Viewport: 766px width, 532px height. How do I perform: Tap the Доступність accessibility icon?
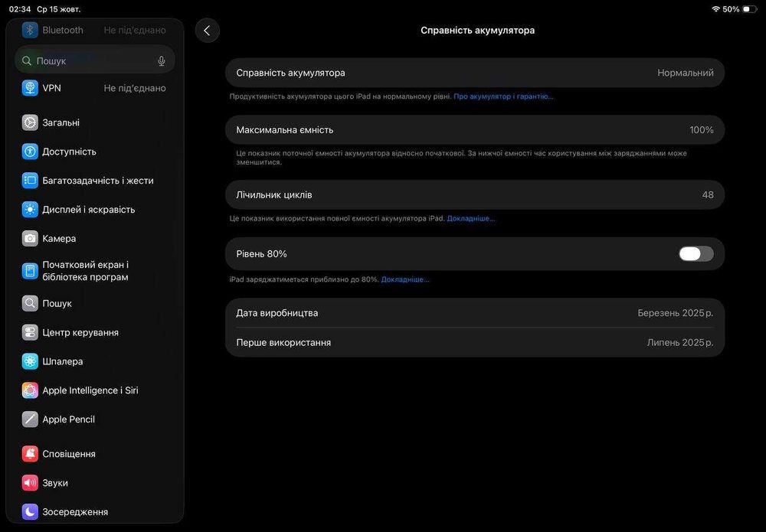click(x=30, y=152)
